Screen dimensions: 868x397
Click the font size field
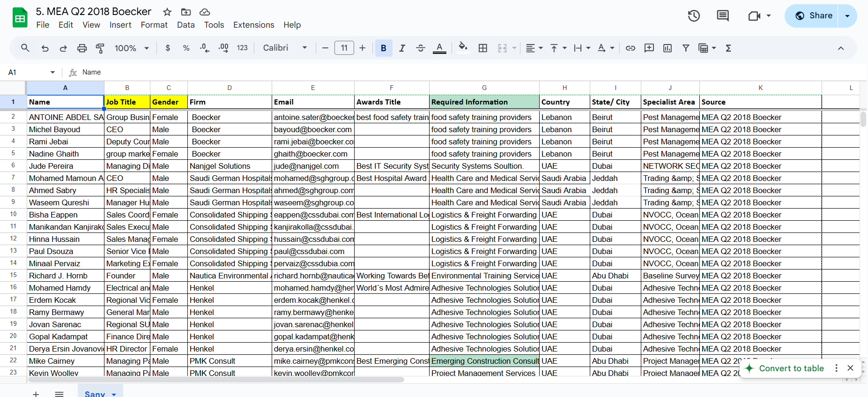(x=344, y=48)
